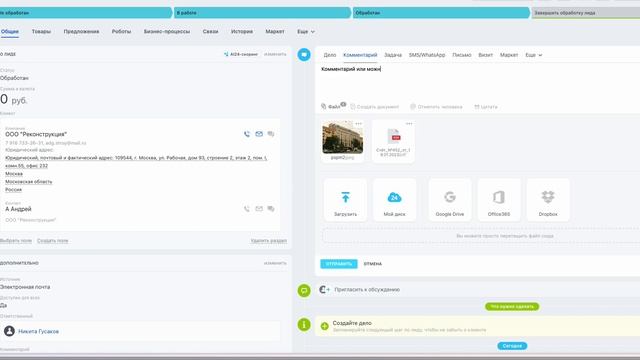The image size is (640, 360).
Task: Click Выбрать поле link
Action: (x=16, y=240)
